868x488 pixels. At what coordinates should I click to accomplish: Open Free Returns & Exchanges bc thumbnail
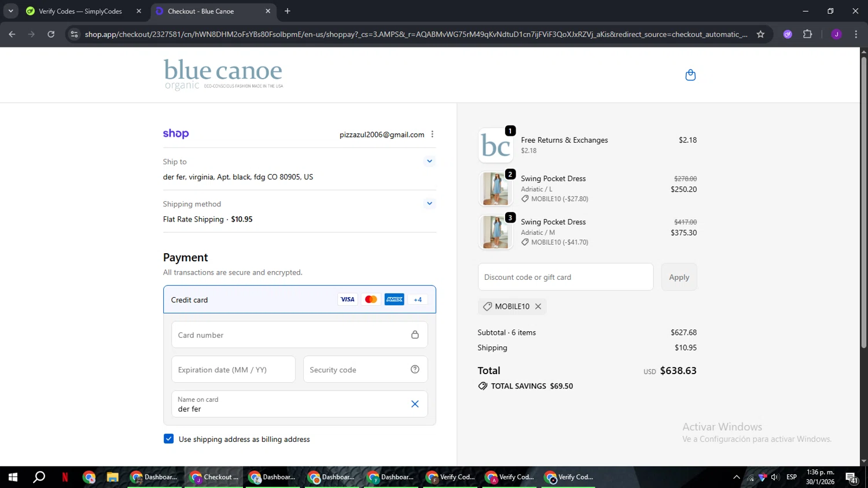[x=496, y=145]
